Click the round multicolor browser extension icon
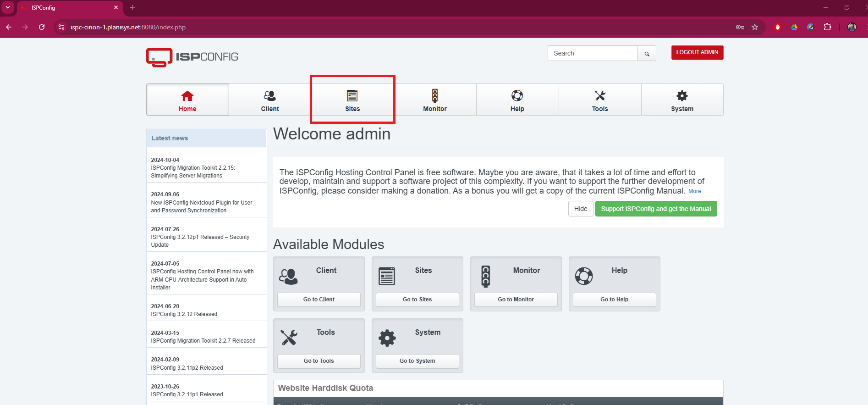Image resolution: width=868 pixels, height=405 pixels. (x=811, y=27)
